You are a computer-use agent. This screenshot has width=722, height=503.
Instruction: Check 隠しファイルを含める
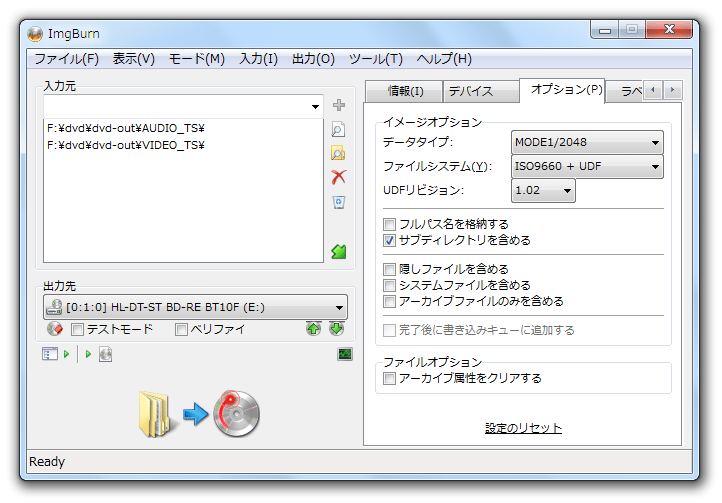coord(390,269)
